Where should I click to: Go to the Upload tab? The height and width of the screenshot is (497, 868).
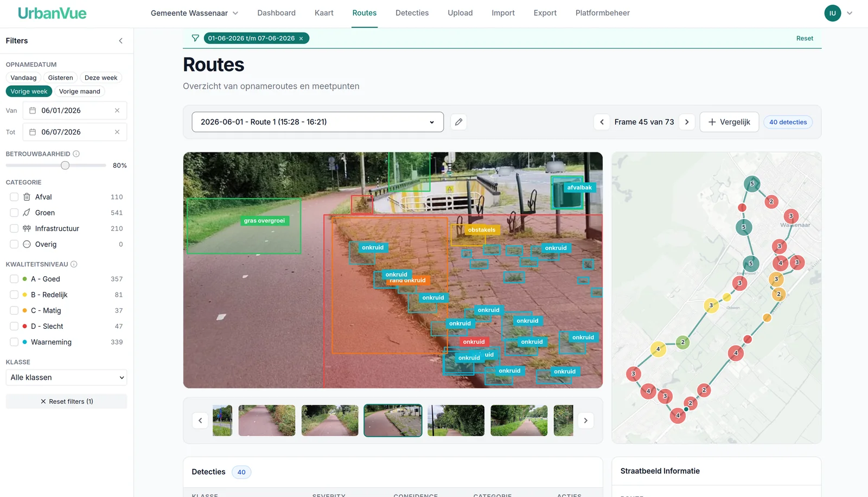(x=460, y=13)
